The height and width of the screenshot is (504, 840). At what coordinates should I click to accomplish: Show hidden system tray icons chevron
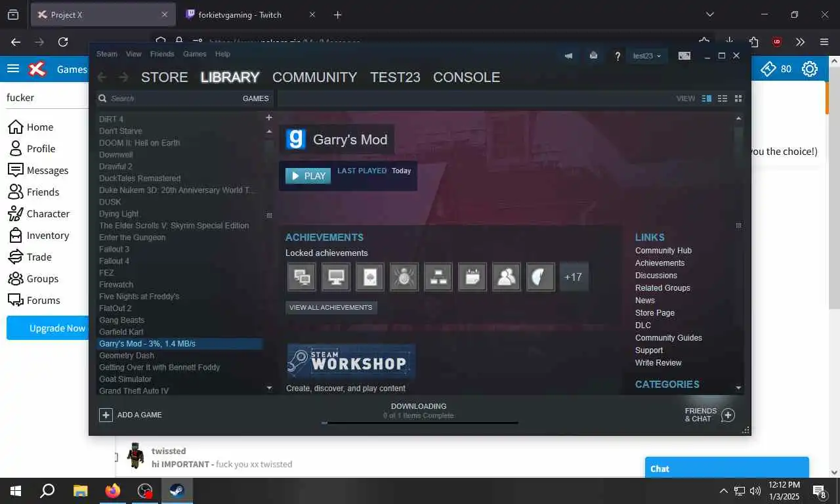(724, 491)
